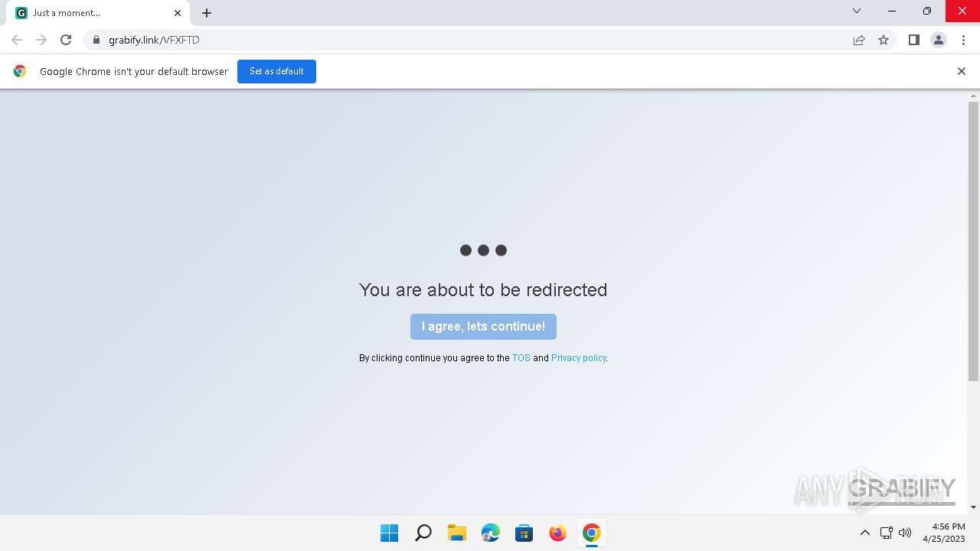This screenshot has height=551, width=980.
Task: Open Microsoft Store from taskbar
Action: click(524, 533)
